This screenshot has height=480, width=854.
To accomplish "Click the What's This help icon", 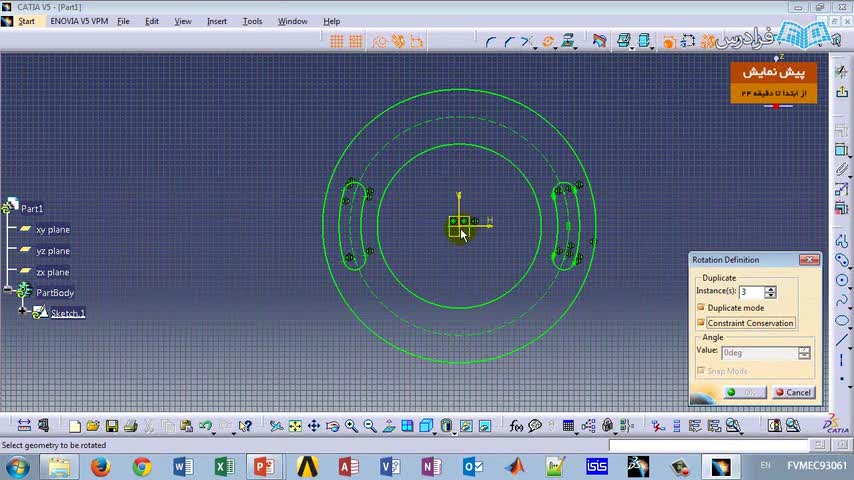I will pyautogui.click(x=245, y=426).
